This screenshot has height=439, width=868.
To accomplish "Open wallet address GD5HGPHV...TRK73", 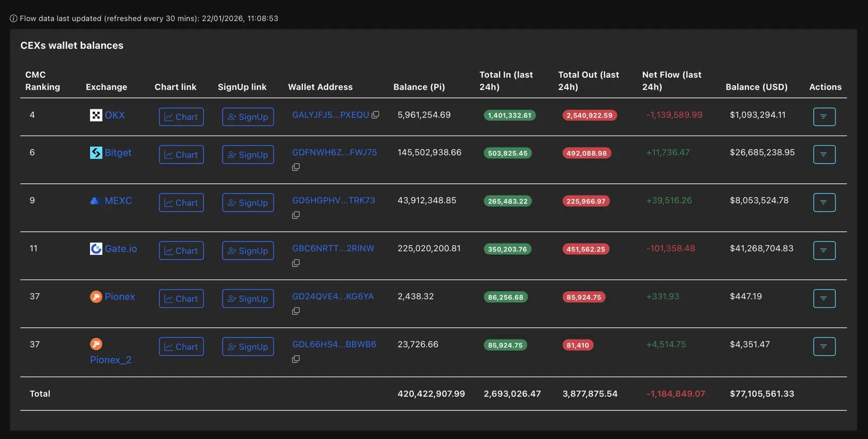I will coord(333,200).
